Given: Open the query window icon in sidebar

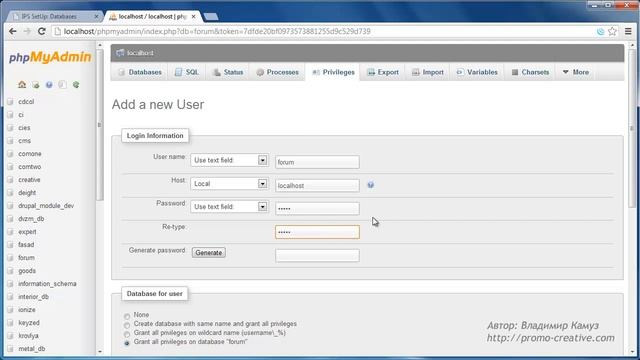Looking at the screenshot, I should click(62, 84).
